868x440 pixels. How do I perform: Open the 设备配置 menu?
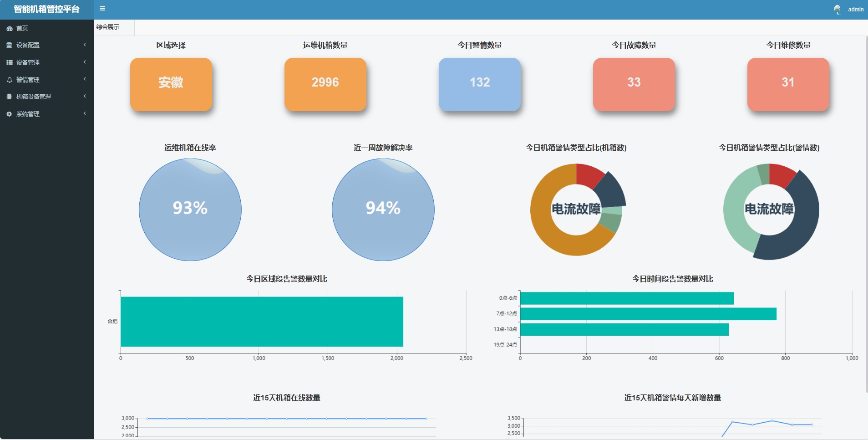(x=47, y=45)
